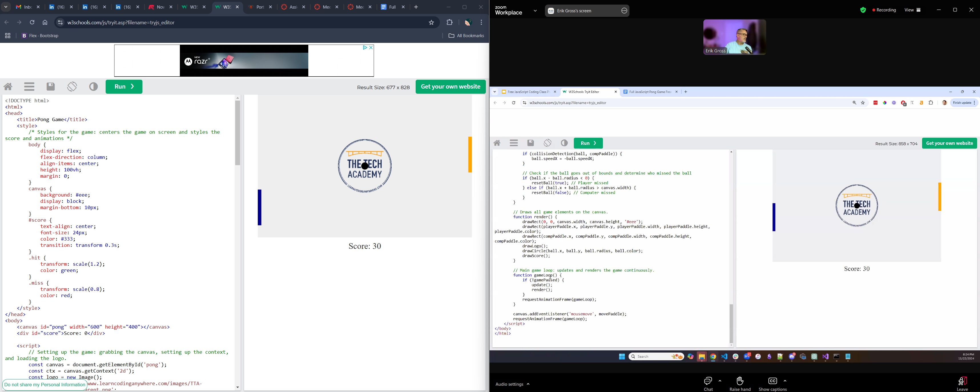
Task: Open the tab search dropdown in left browser
Action: (6, 7)
